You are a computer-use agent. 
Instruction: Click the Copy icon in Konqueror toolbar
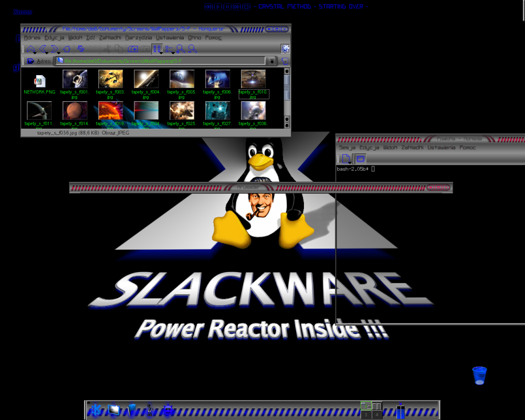pos(119,49)
